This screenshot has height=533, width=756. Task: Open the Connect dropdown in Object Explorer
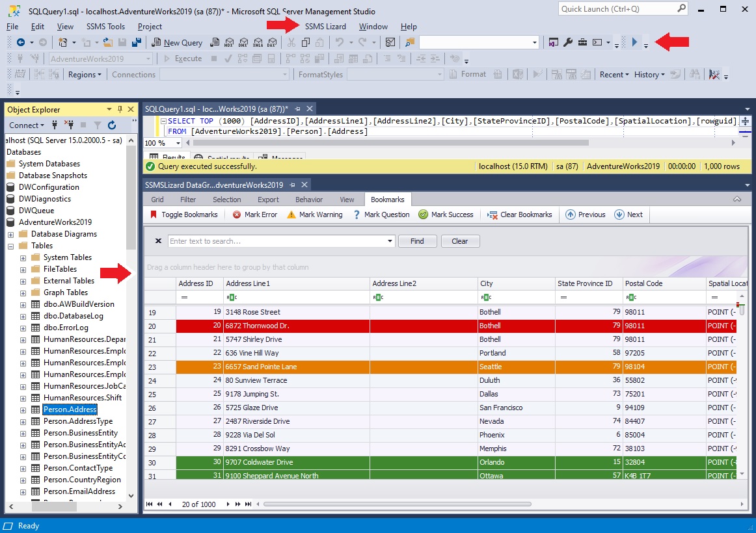pos(27,125)
